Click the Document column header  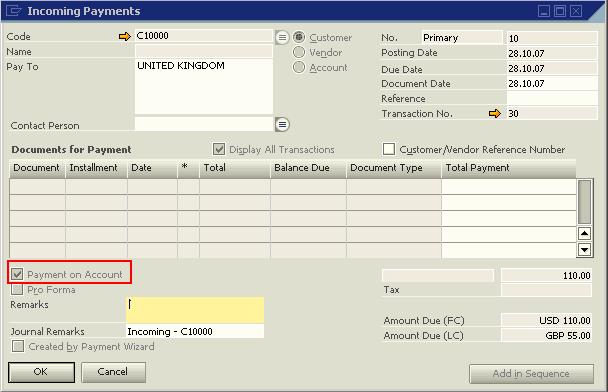click(x=37, y=169)
